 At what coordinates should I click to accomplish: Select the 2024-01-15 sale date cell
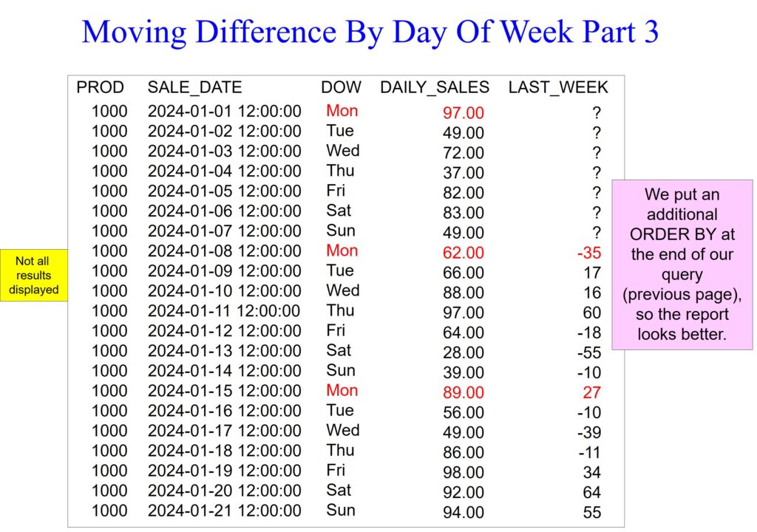(x=224, y=390)
